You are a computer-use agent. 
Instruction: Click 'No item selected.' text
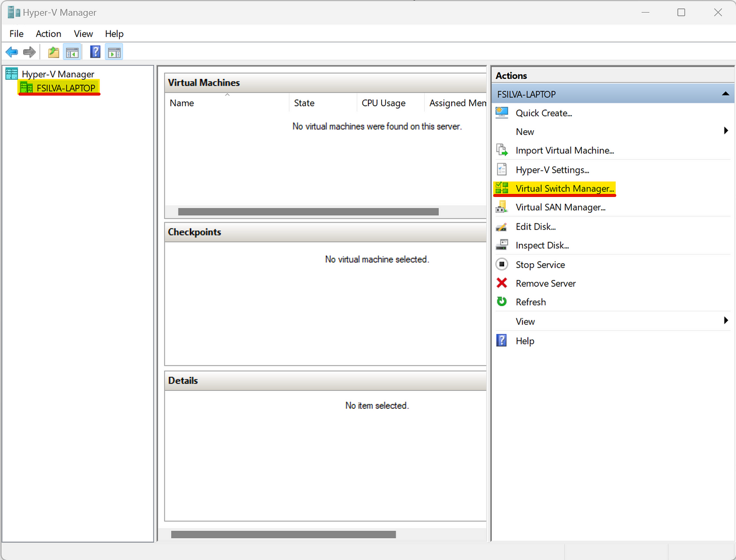coord(377,405)
